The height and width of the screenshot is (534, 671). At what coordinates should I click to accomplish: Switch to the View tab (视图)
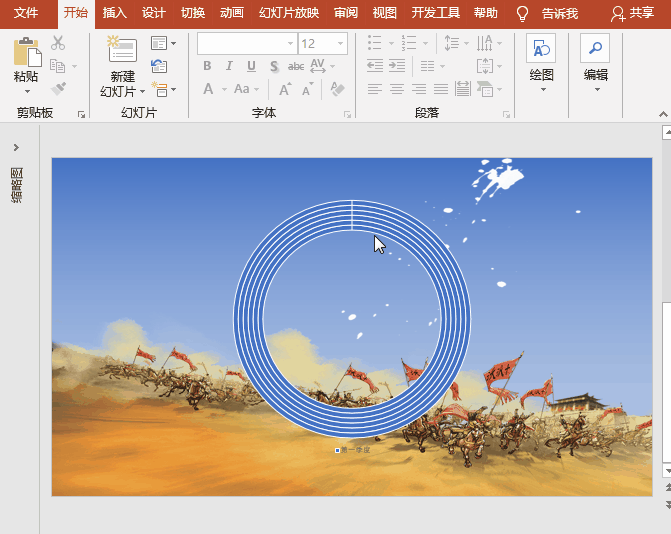385,13
